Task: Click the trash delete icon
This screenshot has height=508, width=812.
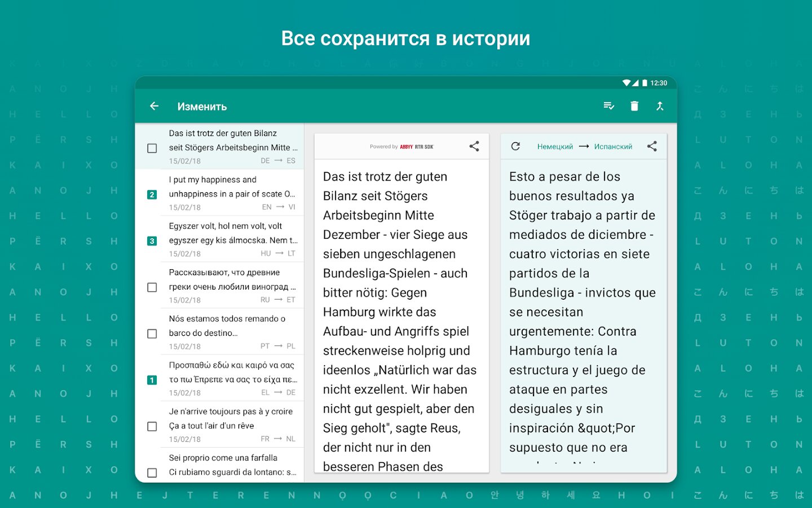Action: pyautogui.click(x=634, y=106)
